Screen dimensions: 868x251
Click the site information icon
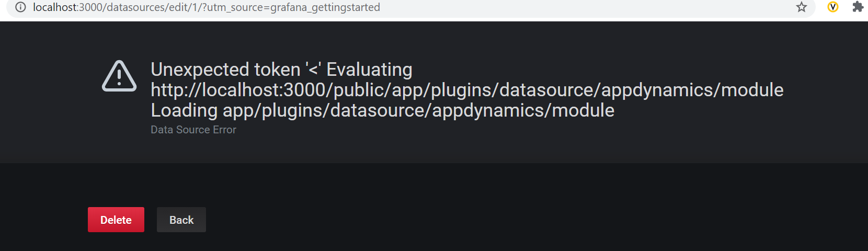pos(20,7)
